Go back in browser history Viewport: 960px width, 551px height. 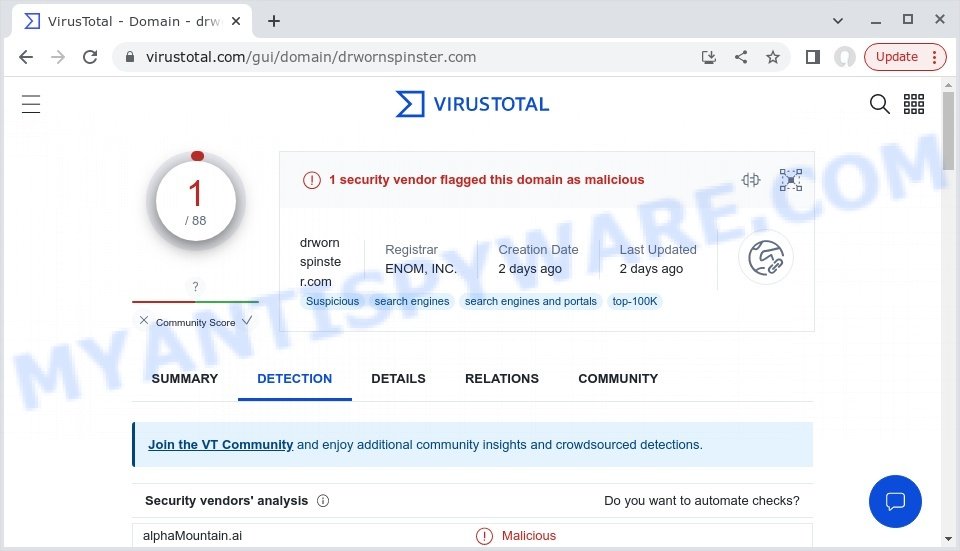26,57
